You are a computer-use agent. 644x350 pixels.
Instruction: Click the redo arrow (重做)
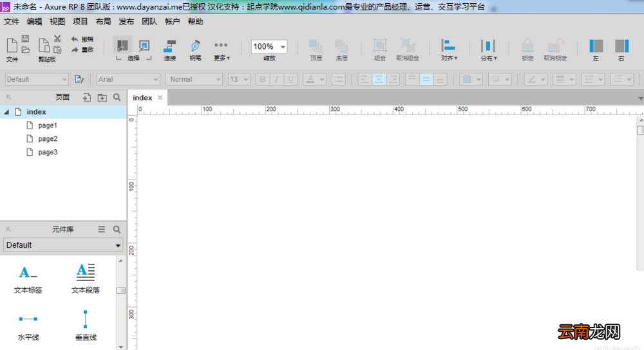(75, 50)
